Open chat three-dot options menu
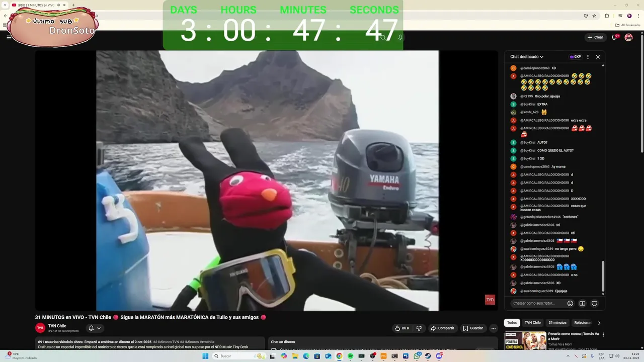Screen dimensions: 644x362 pos(588,57)
